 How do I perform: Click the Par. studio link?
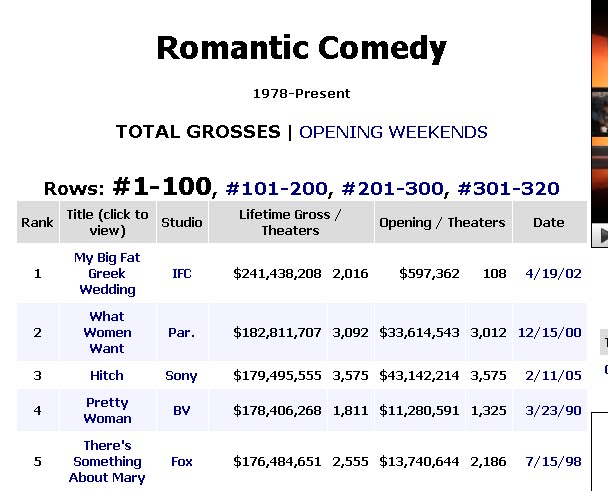pos(182,332)
